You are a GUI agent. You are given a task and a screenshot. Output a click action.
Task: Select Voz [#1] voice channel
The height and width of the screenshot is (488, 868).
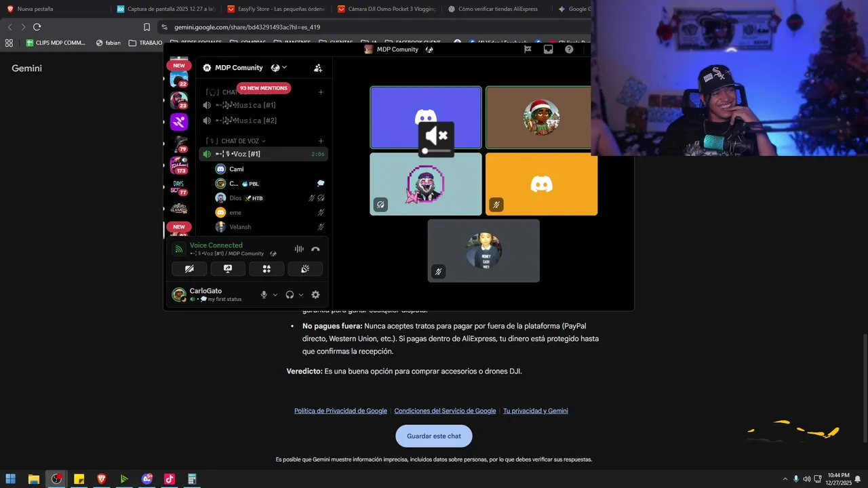[264, 154]
